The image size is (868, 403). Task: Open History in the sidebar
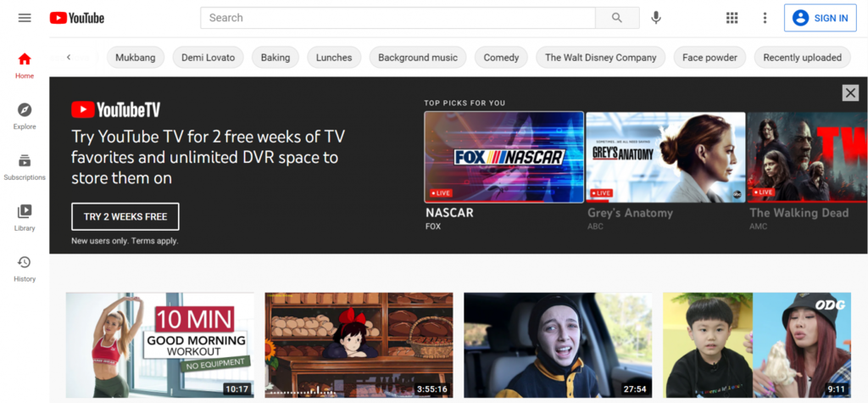25,268
